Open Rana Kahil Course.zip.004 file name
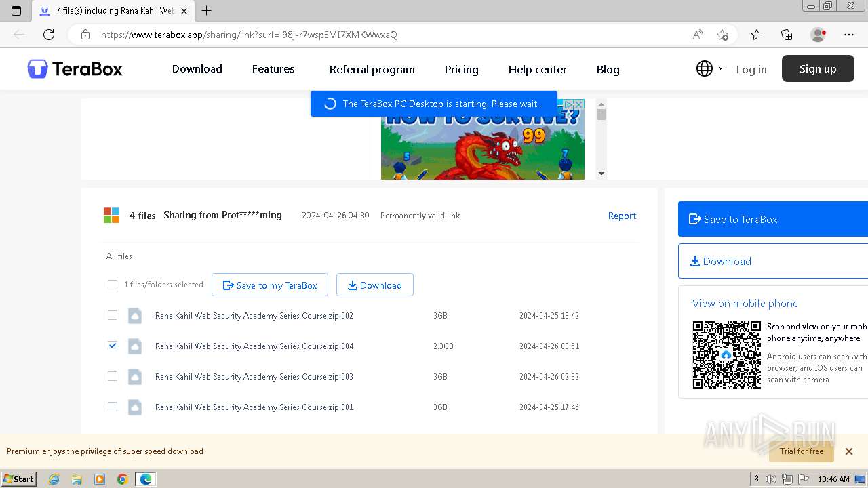 click(x=254, y=346)
